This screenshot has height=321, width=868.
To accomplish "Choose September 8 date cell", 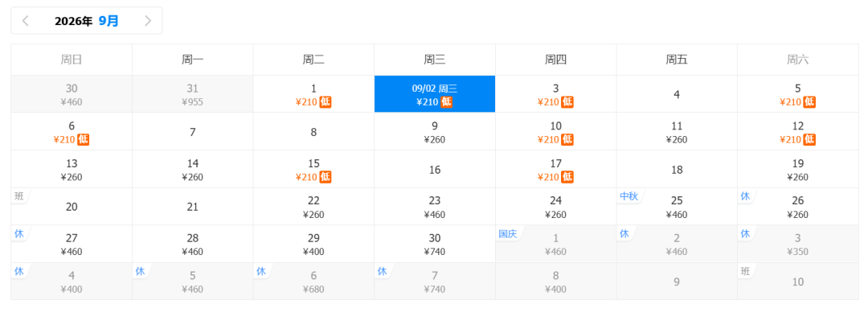I will coord(314,132).
